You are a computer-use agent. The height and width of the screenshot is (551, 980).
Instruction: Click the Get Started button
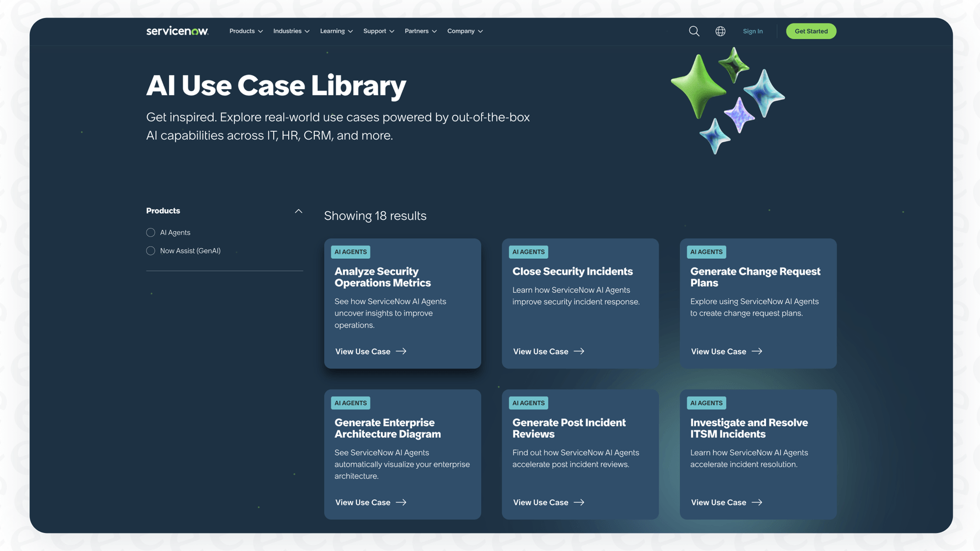811,31
